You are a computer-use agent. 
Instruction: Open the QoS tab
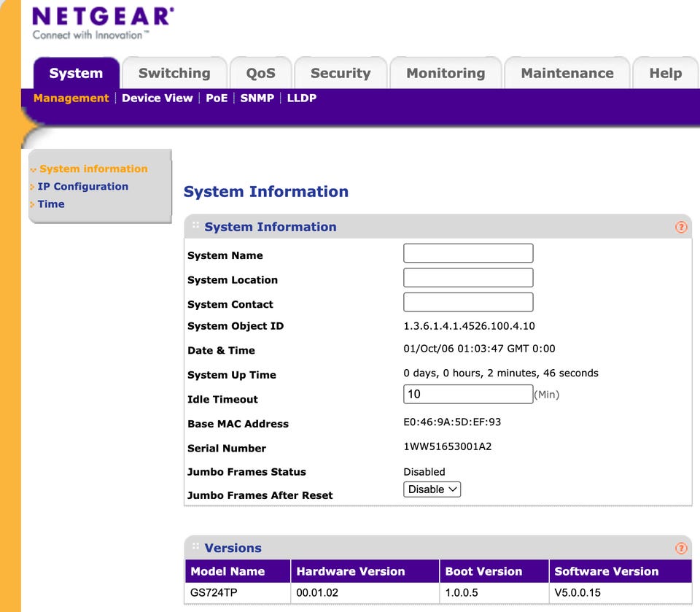tap(261, 73)
